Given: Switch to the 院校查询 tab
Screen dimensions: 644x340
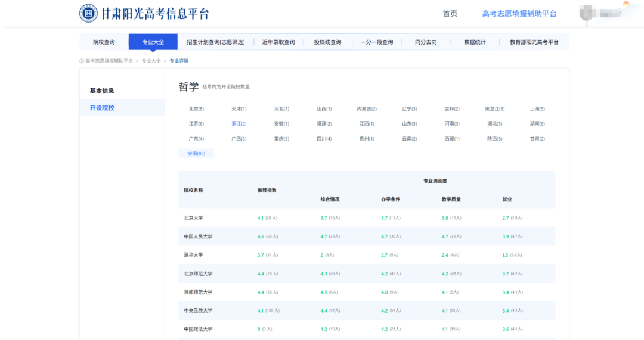Looking at the screenshot, I should pos(104,42).
